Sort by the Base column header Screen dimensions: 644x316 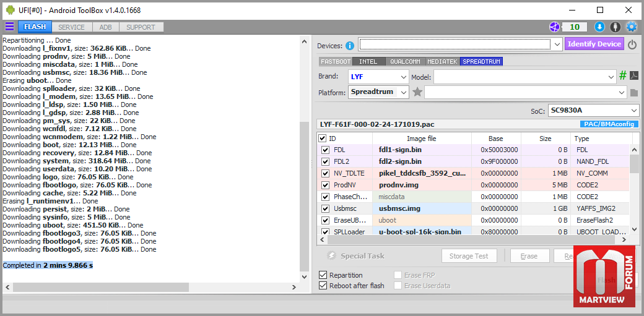click(x=496, y=139)
